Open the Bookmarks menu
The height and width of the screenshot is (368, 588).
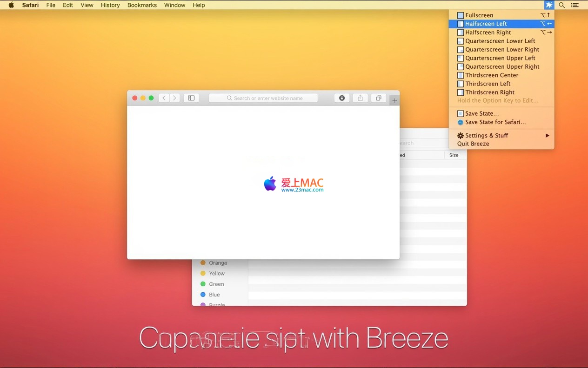(x=142, y=5)
